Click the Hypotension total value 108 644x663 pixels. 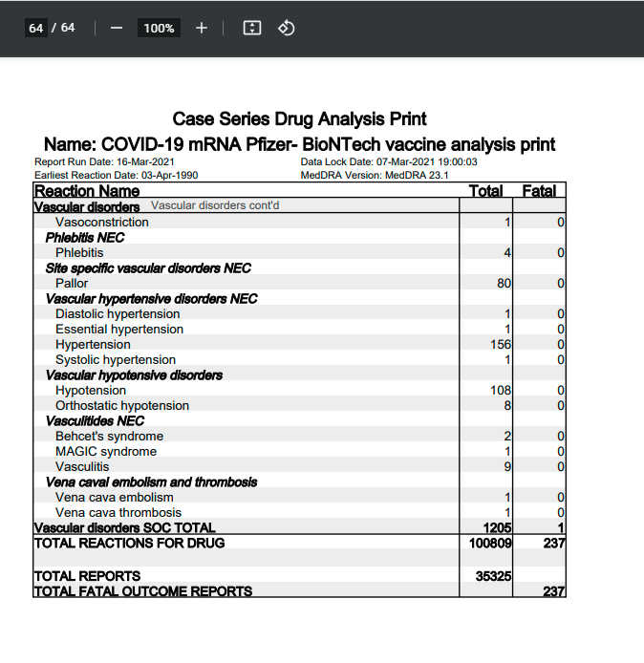coord(501,391)
